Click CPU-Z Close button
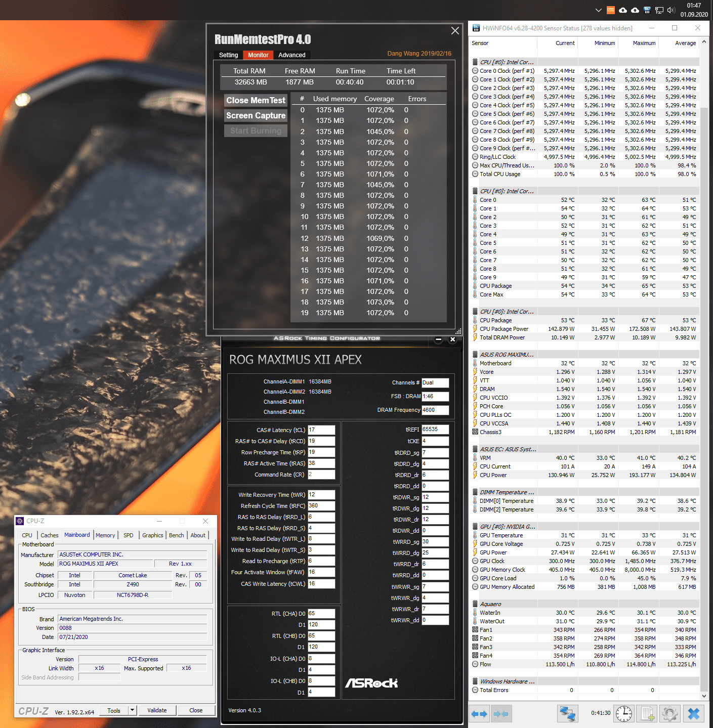 tap(196, 710)
